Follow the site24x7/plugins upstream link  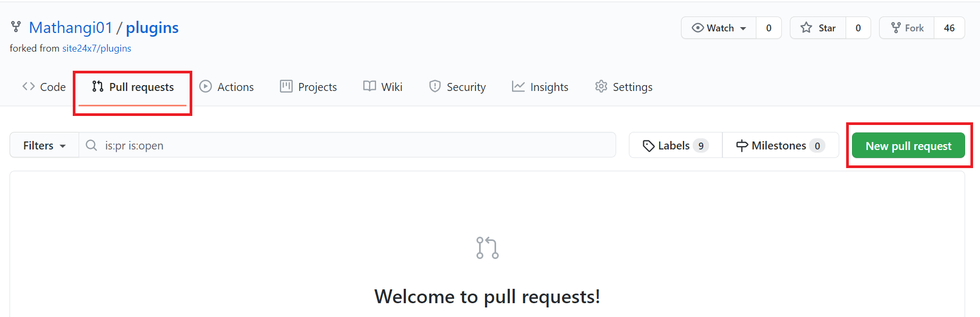[x=97, y=48]
